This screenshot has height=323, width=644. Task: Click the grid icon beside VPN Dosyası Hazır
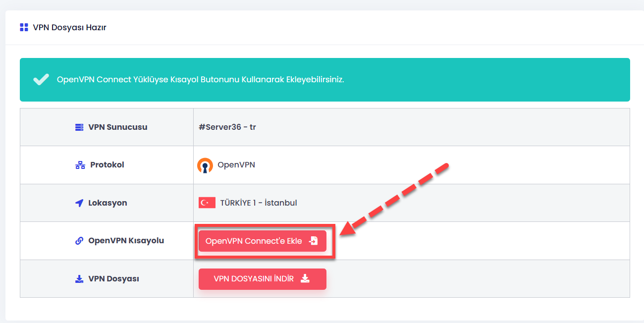24,27
